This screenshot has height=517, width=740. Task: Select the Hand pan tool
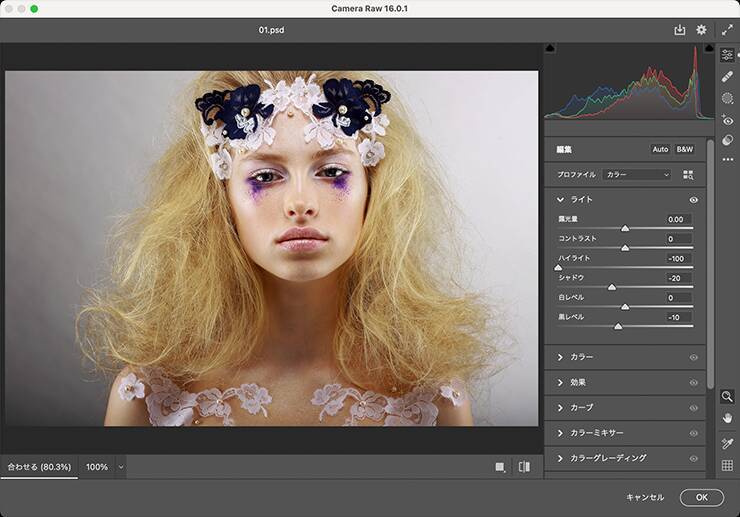(x=727, y=417)
